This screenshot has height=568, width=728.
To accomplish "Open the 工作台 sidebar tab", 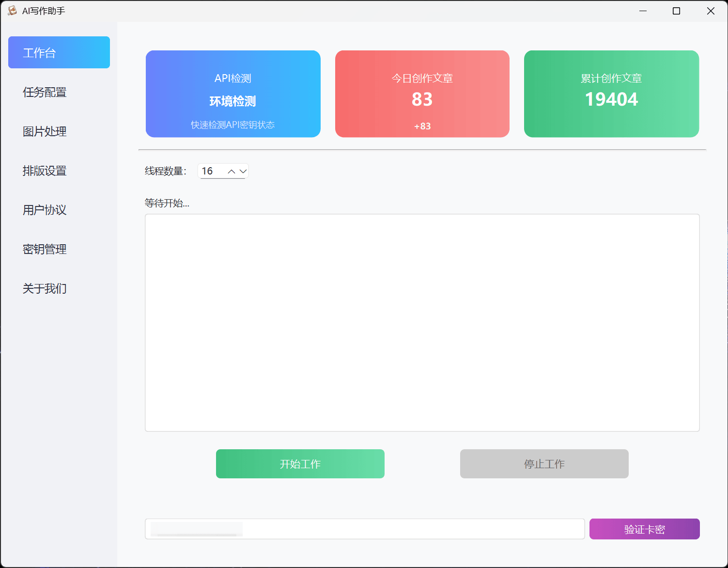I will tap(59, 52).
